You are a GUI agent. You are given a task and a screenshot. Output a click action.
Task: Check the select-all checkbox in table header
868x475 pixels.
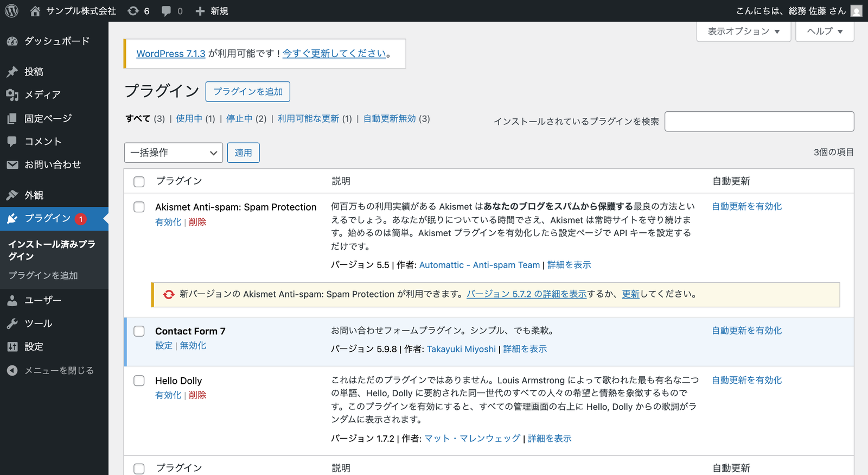[x=139, y=181]
